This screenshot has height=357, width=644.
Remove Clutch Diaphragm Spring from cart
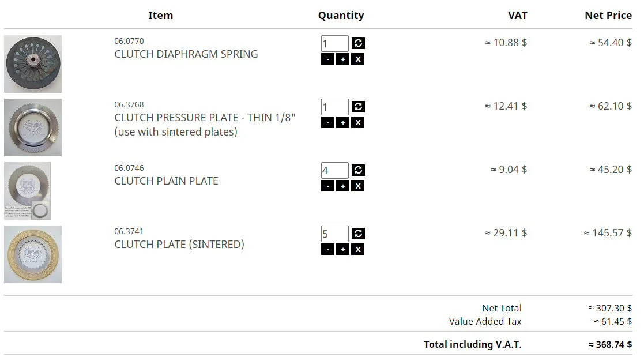coord(358,59)
